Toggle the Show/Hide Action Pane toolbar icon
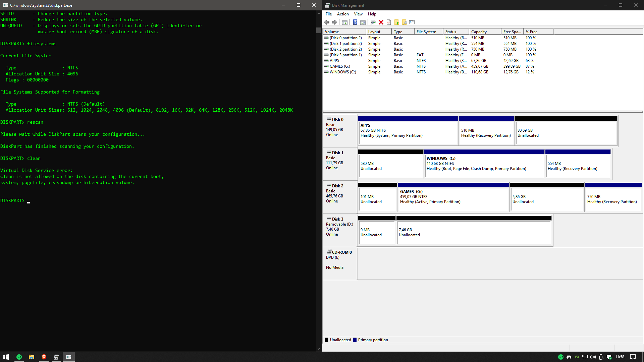Viewport: 644px width, 362px height. (363, 22)
